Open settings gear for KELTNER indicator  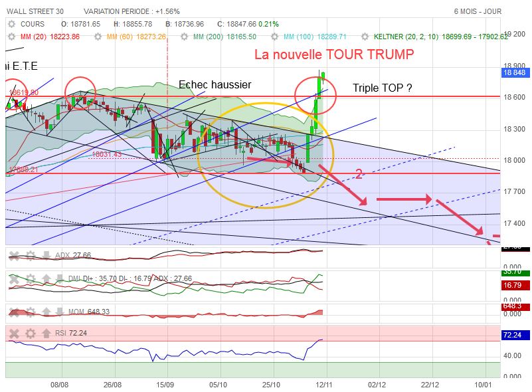[365, 37]
